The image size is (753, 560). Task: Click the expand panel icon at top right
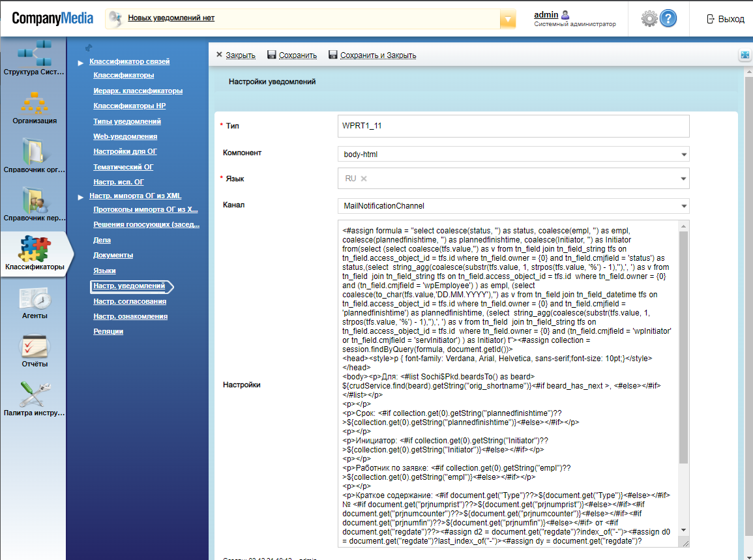click(745, 55)
